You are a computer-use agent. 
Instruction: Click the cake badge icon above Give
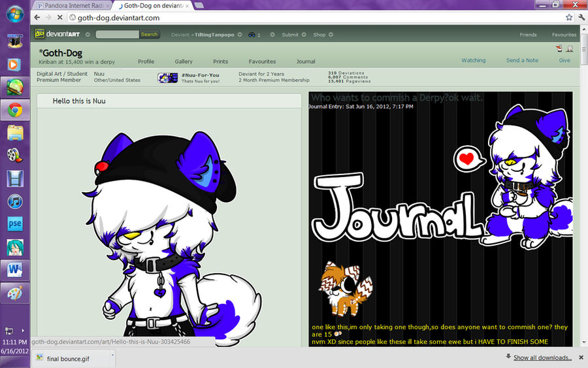tap(559, 48)
